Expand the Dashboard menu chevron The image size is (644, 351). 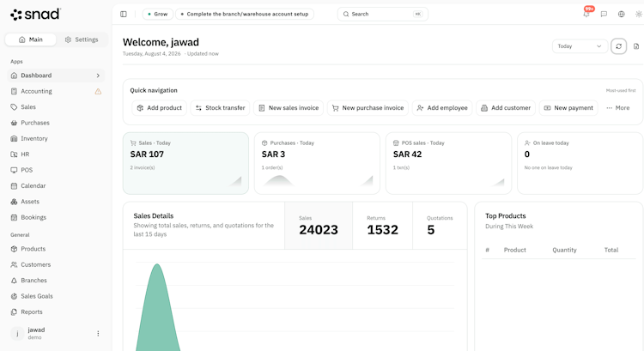tap(98, 76)
